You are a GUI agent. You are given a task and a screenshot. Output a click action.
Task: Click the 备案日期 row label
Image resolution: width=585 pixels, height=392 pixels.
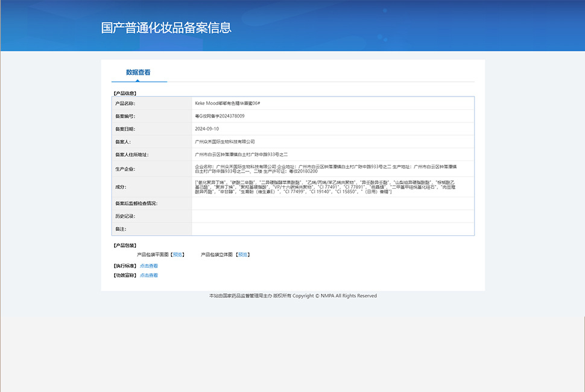point(125,129)
